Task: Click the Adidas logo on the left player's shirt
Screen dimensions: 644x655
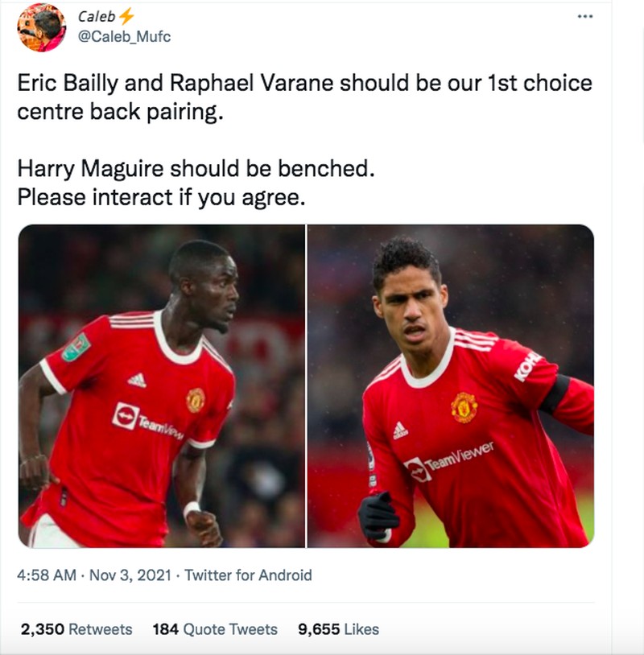Action: click(137, 380)
